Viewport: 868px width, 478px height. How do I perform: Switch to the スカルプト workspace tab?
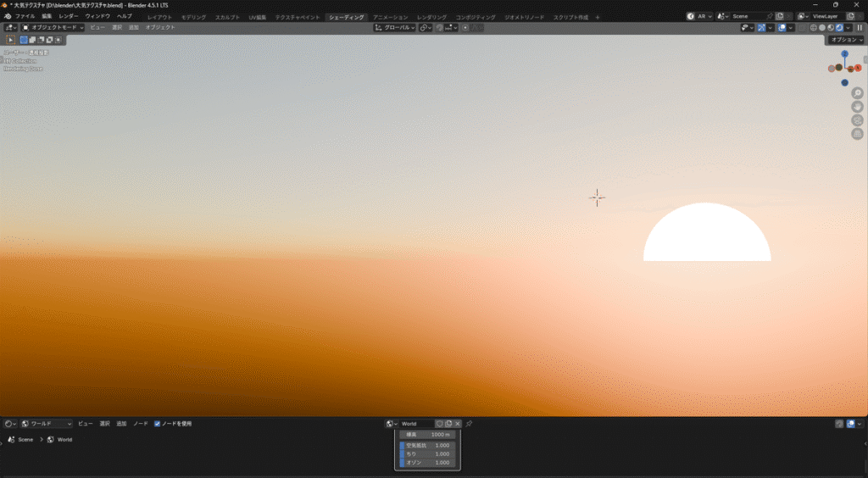pos(227,17)
